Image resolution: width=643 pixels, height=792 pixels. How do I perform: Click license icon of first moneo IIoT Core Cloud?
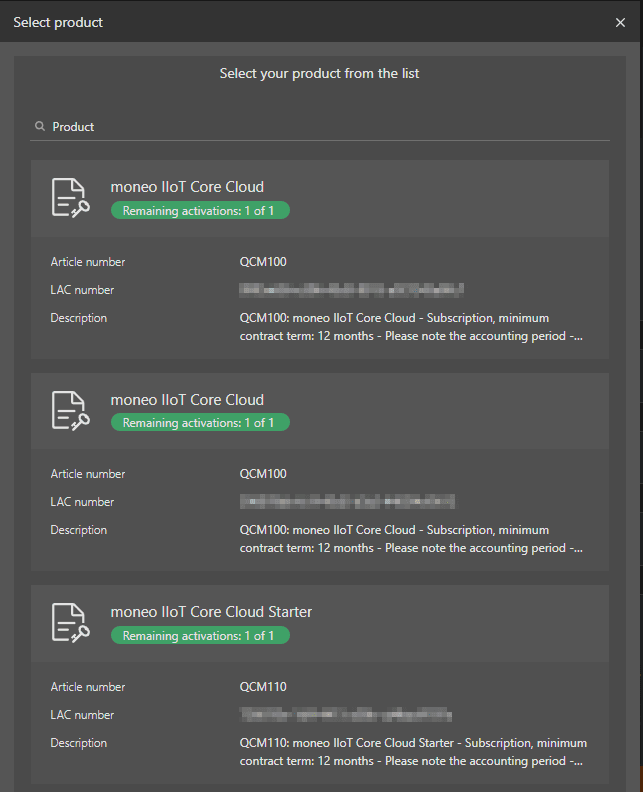tap(70, 197)
